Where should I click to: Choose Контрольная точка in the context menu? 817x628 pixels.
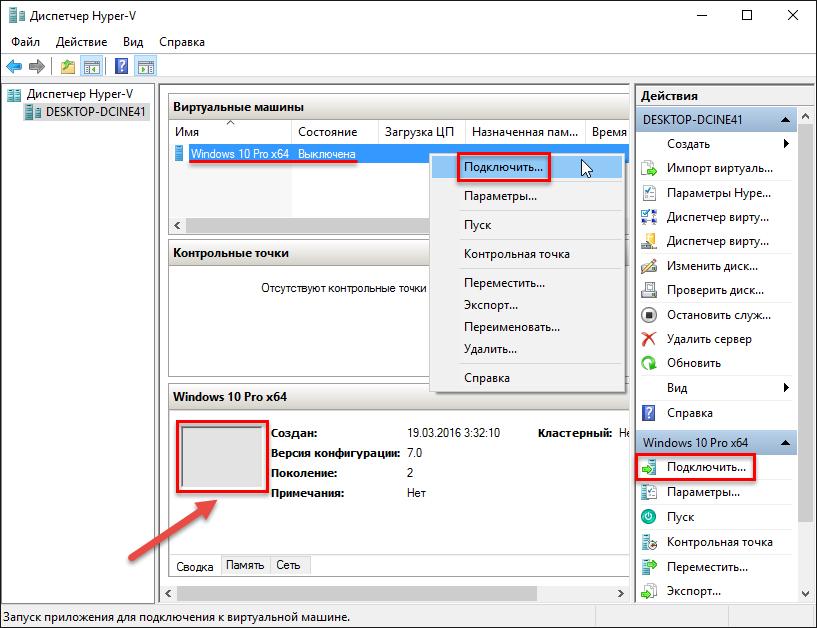click(x=527, y=254)
